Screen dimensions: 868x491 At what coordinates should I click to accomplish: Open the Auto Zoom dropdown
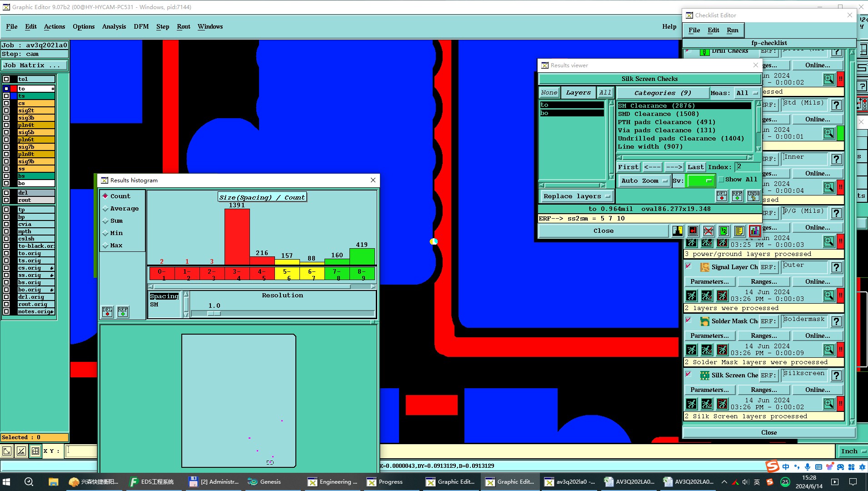pyautogui.click(x=644, y=181)
